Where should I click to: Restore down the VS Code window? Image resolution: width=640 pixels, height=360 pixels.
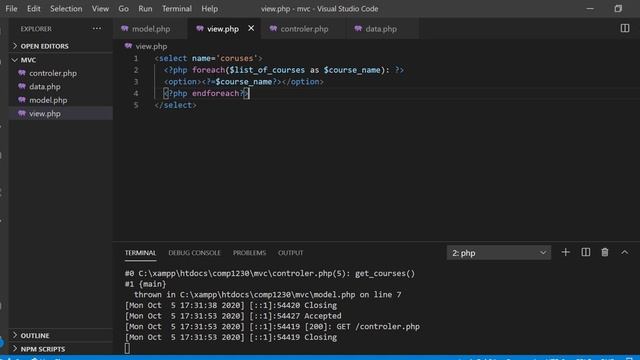[x=618, y=9]
